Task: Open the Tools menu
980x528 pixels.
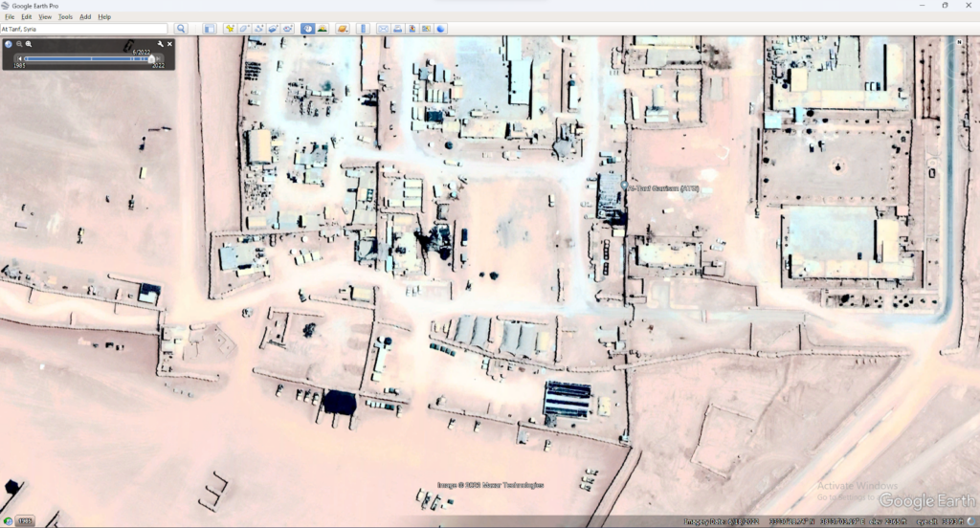Action: click(65, 17)
